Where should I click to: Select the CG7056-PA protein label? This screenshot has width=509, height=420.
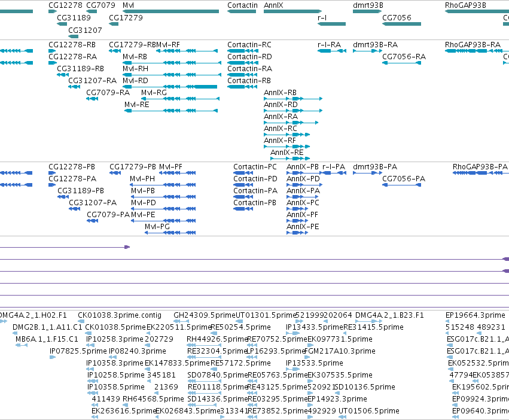[x=404, y=179]
